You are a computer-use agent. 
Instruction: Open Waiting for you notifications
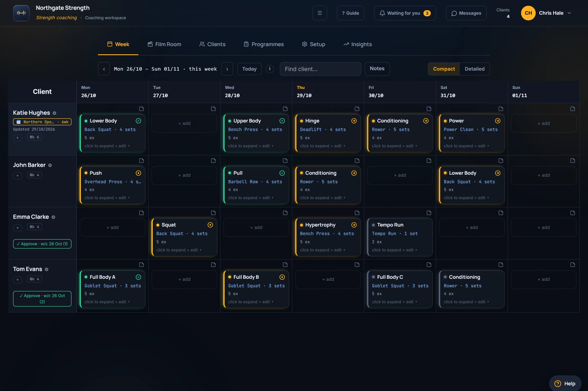(405, 13)
